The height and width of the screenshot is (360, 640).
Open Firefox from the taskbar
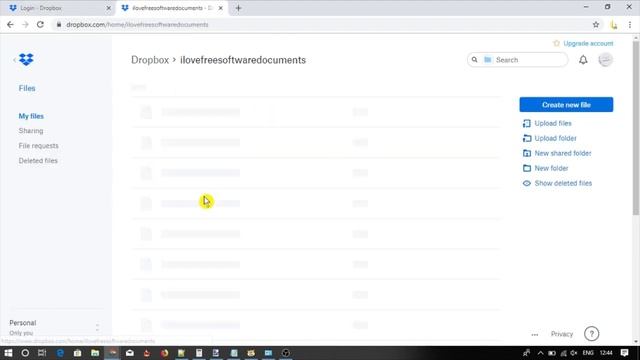(x=164, y=353)
